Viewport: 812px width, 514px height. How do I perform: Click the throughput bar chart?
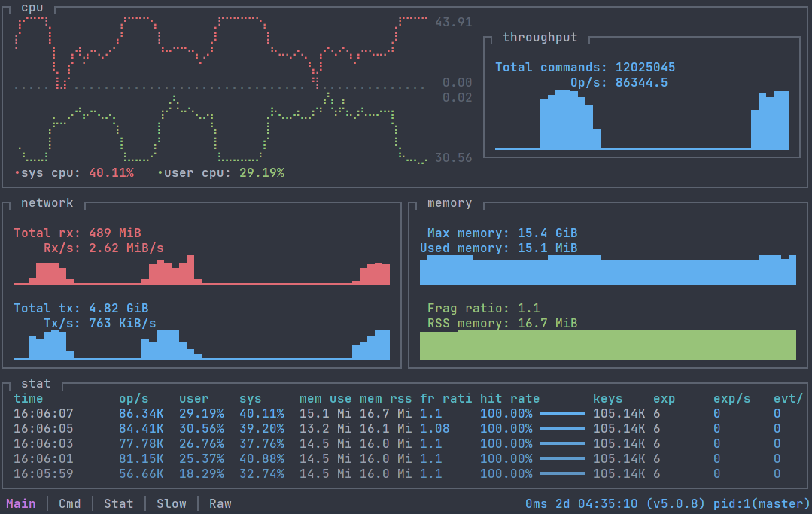642,120
